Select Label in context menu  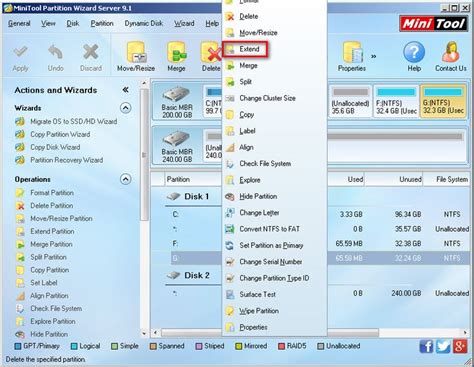pyautogui.click(x=274, y=131)
